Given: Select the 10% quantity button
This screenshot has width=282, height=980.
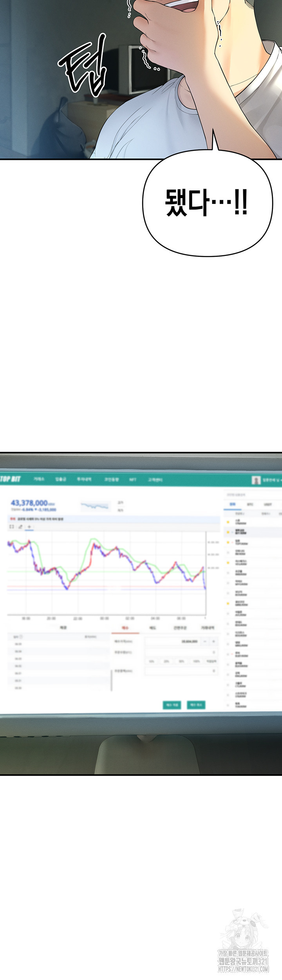Looking at the screenshot, I should tap(152, 661).
